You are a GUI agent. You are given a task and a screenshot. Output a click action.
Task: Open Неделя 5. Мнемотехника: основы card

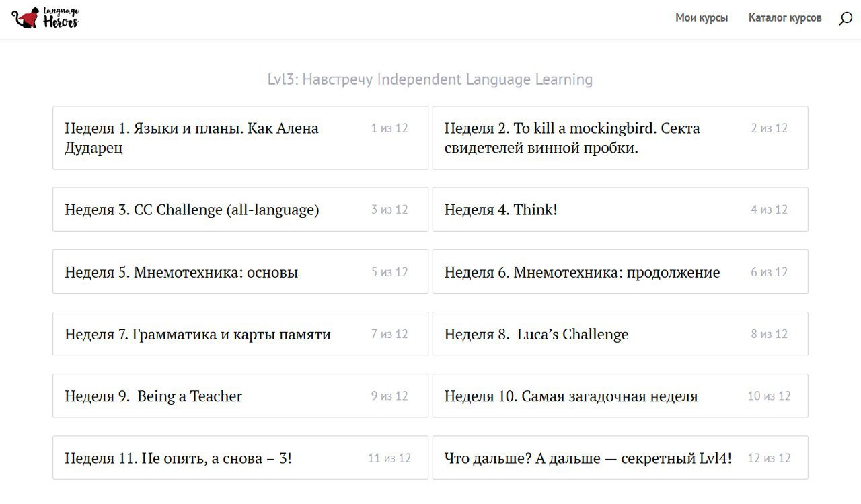click(240, 272)
